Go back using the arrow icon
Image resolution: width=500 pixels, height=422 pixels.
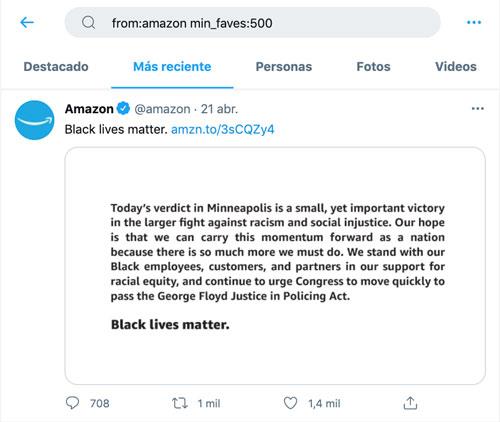tap(27, 22)
